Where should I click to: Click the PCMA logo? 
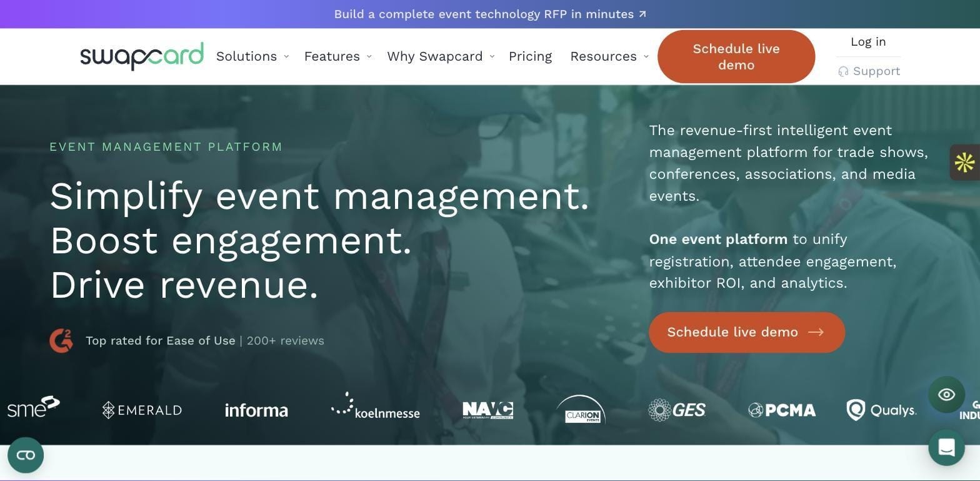pos(782,410)
